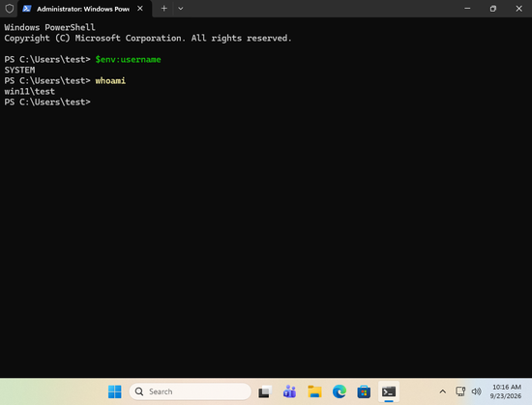This screenshot has height=405, width=532.
Task: Open Task View from taskbar
Action: coord(265,391)
